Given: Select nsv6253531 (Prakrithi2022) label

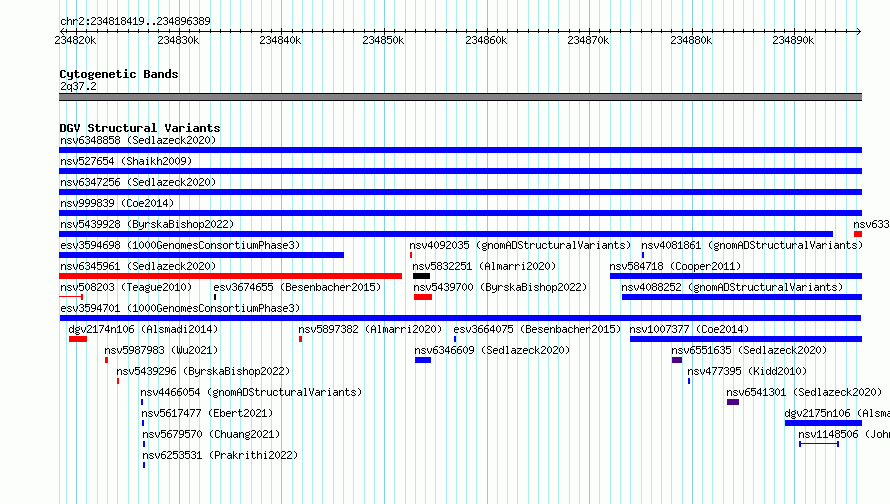Looking at the screenshot, I should 220,455.
